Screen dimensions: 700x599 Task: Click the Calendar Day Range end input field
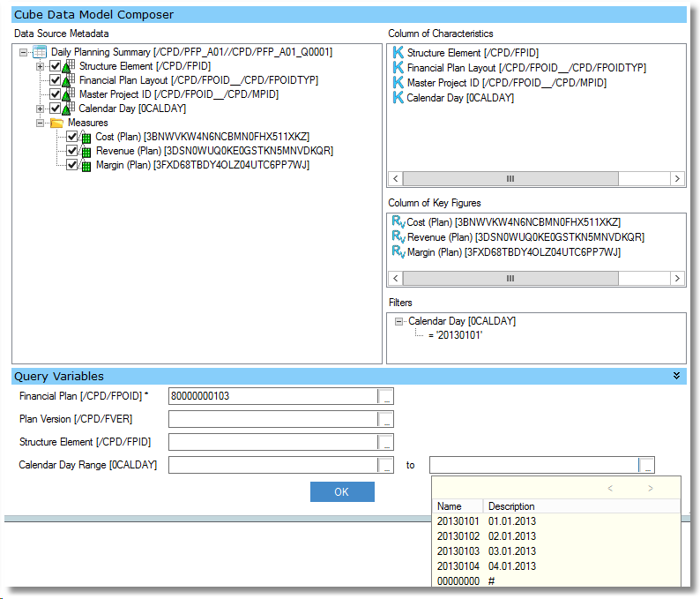click(534, 465)
